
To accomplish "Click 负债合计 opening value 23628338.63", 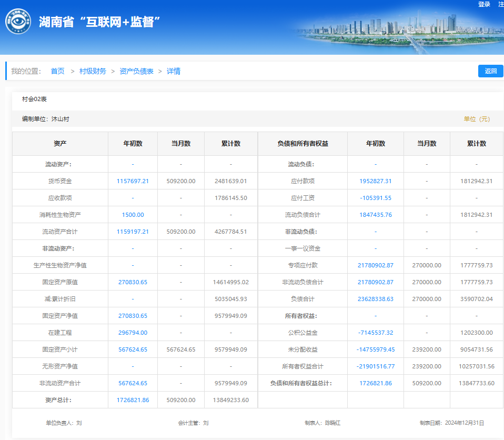I will tap(376, 299).
